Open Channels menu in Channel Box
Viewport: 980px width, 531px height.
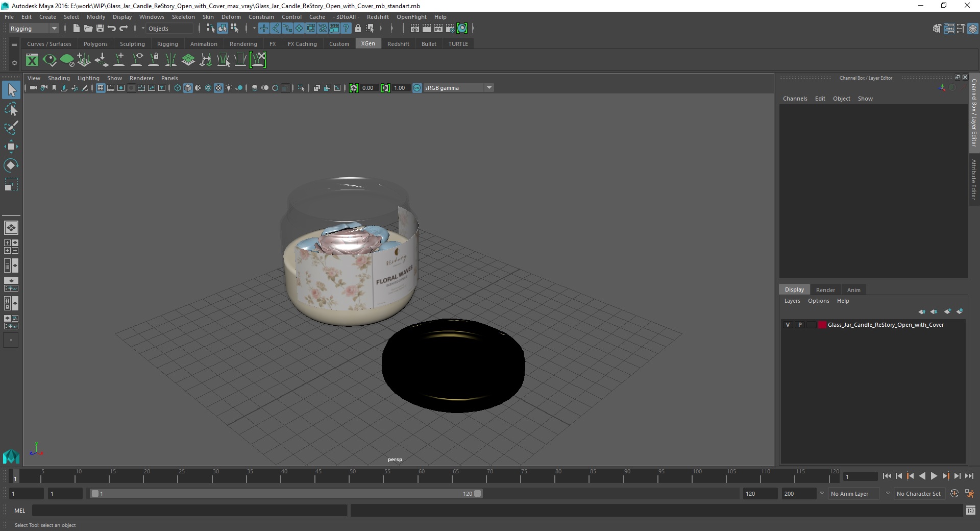pos(795,99)
